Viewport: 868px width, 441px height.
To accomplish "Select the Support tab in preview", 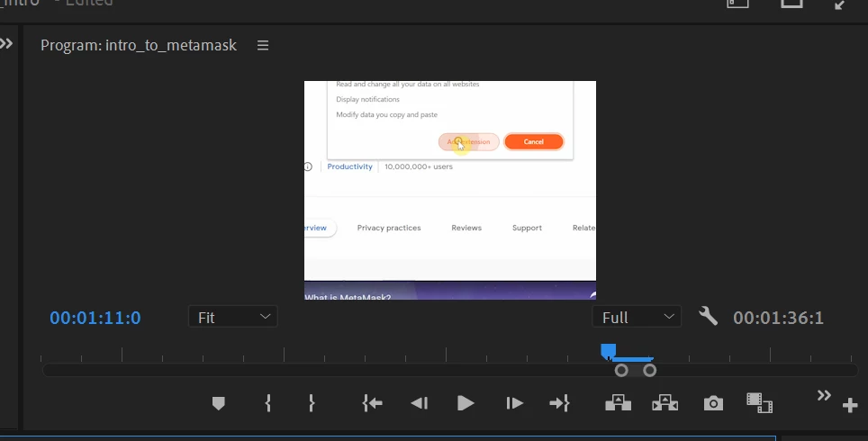I will coord(527,228).
